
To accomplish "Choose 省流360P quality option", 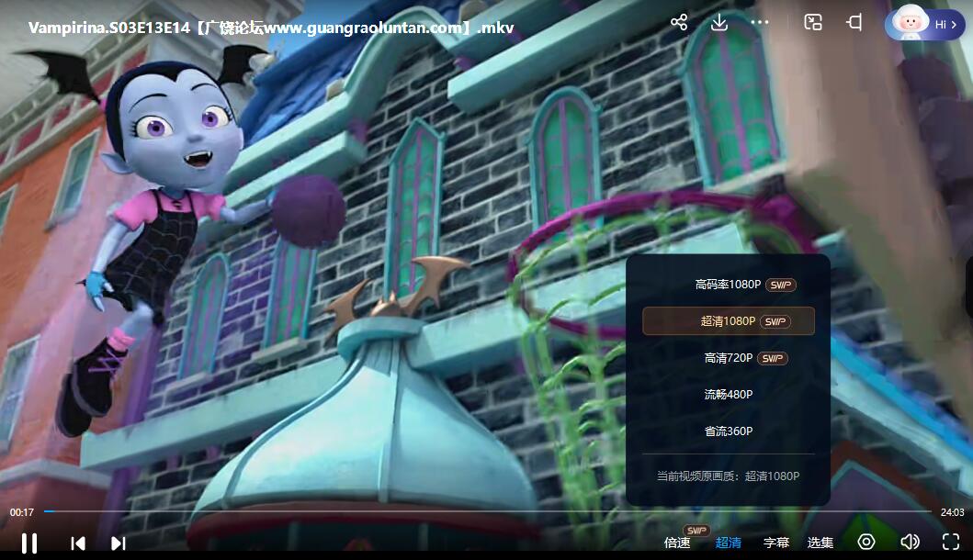I will coord(729,431).
